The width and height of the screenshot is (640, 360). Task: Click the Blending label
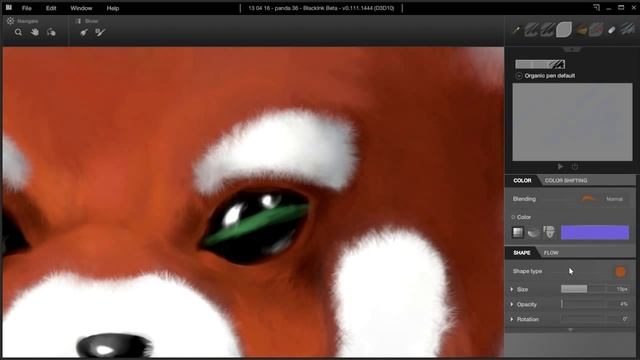[x=524, y=199]
